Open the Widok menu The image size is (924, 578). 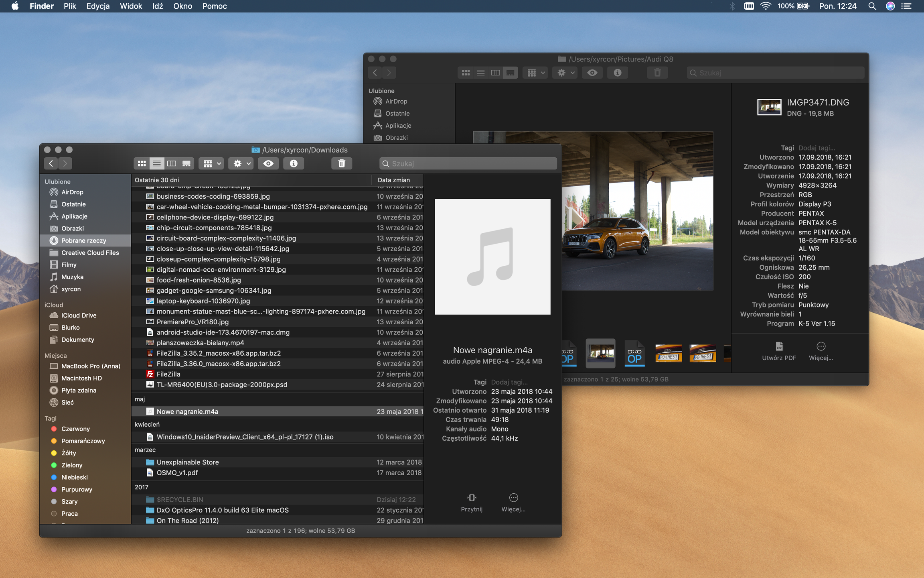[131, 6]
